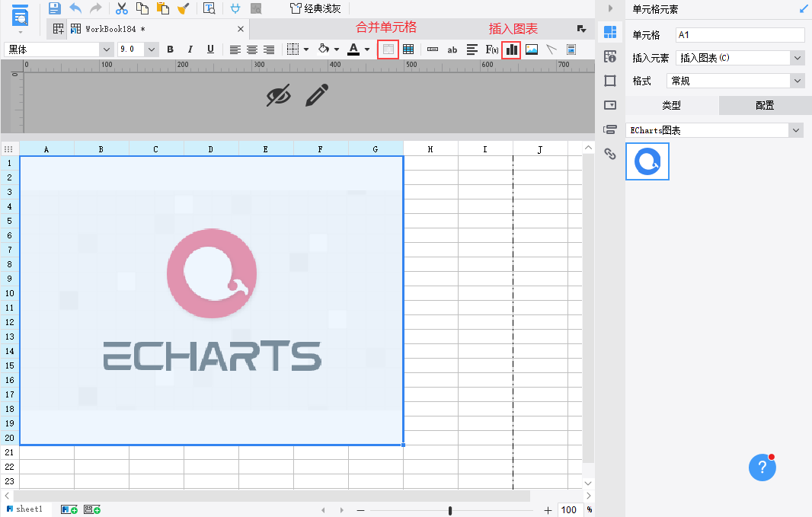This screenshot has height=517, width=812.
Task: Switch to the 配置 tab
Action: pyautogui.click(x=765, y=105)
